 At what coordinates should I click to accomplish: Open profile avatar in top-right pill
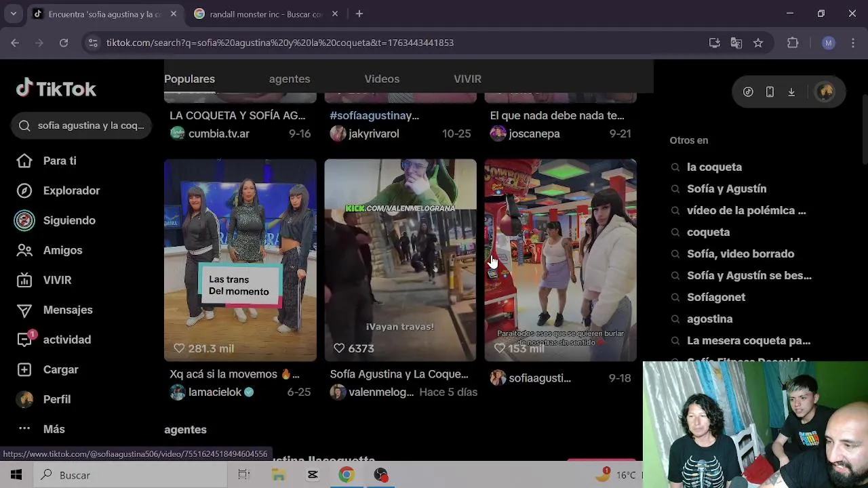click(825, 92)
